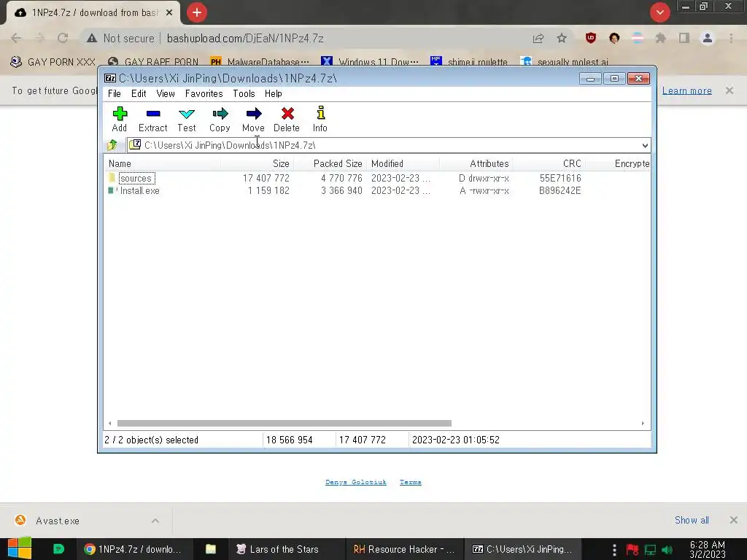
Task: Open the volume speaker tray icon
Action: (x=667, y=550)
